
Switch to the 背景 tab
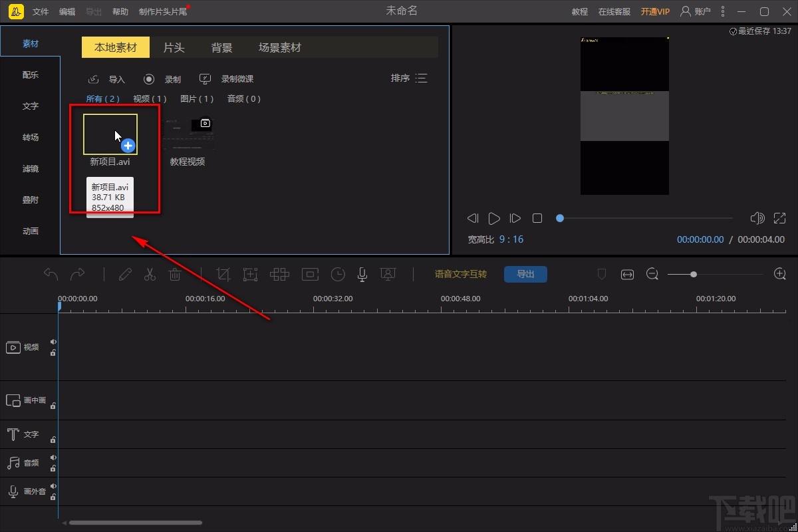pos(221,47)
